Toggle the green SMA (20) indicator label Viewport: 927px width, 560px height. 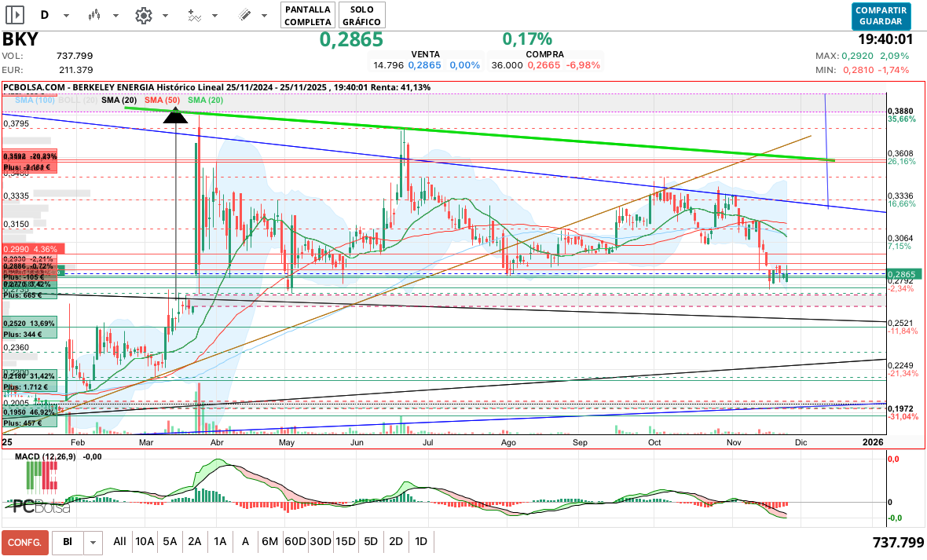point(205,100)
